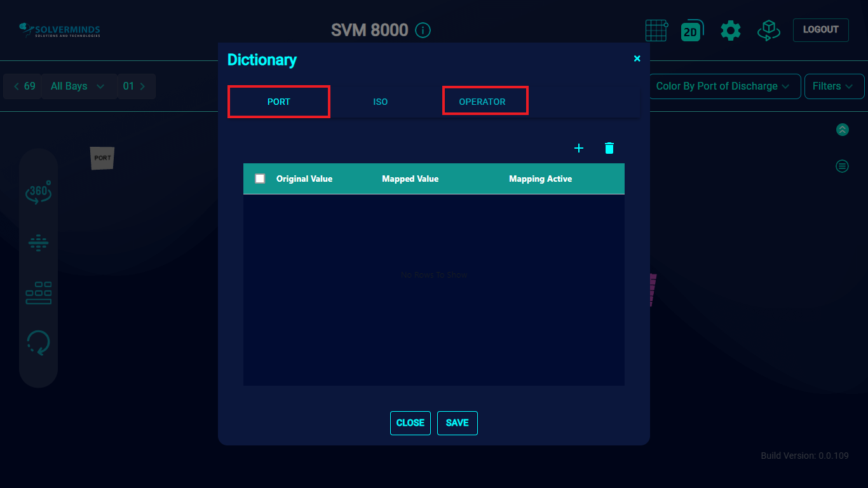The image size is (868, 488).
Task: Collapse panel with double chevron up icon
Action: (842, 130)
